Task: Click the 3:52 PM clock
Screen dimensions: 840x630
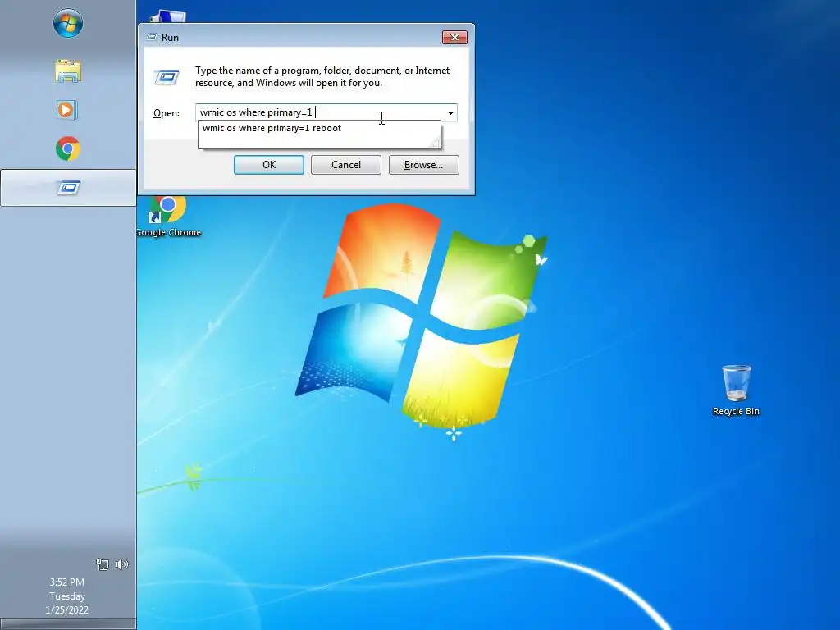Action: pyautogui.click(x=67, y=582)
